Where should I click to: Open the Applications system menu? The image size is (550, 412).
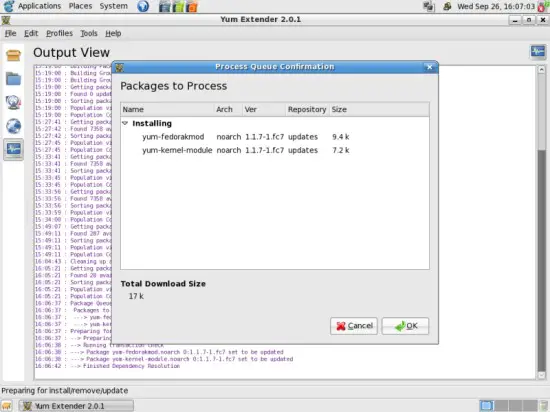coord(39,6)
